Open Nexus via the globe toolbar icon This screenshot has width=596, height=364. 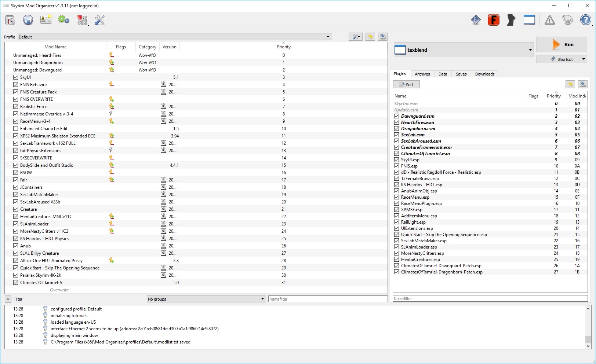click(x=28, y=20)
